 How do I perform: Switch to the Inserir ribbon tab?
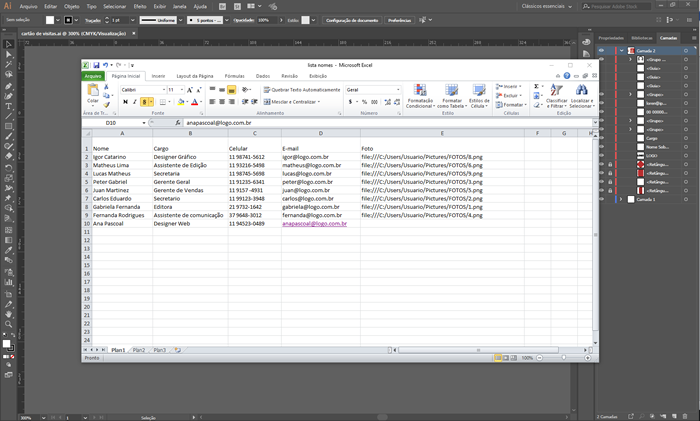tap(158, 76)
